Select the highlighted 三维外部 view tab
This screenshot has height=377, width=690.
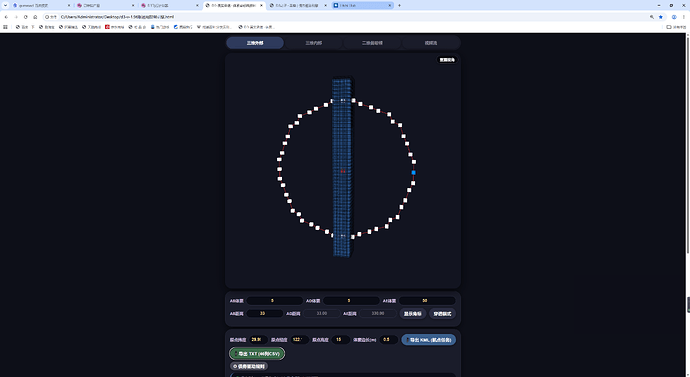[255, 43]
